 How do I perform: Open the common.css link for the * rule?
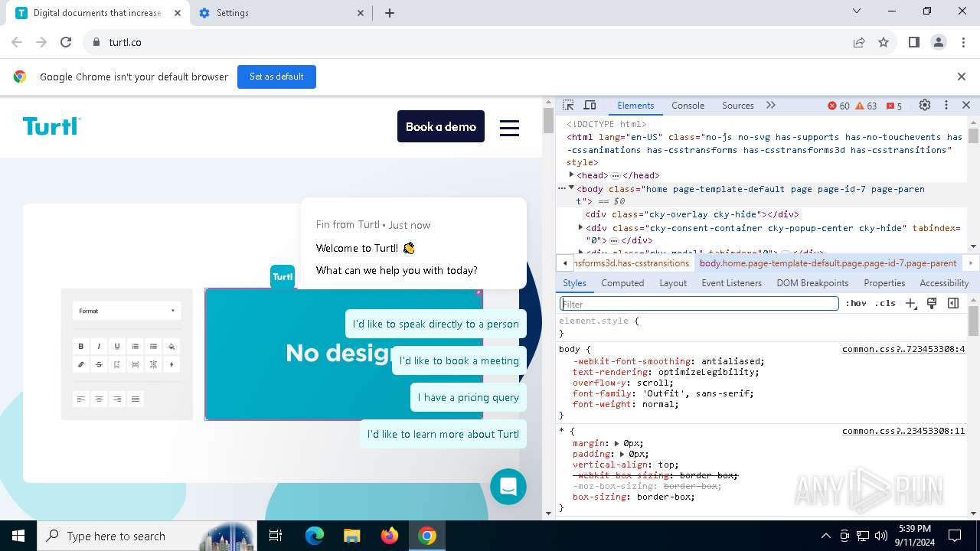coord(903,431)
